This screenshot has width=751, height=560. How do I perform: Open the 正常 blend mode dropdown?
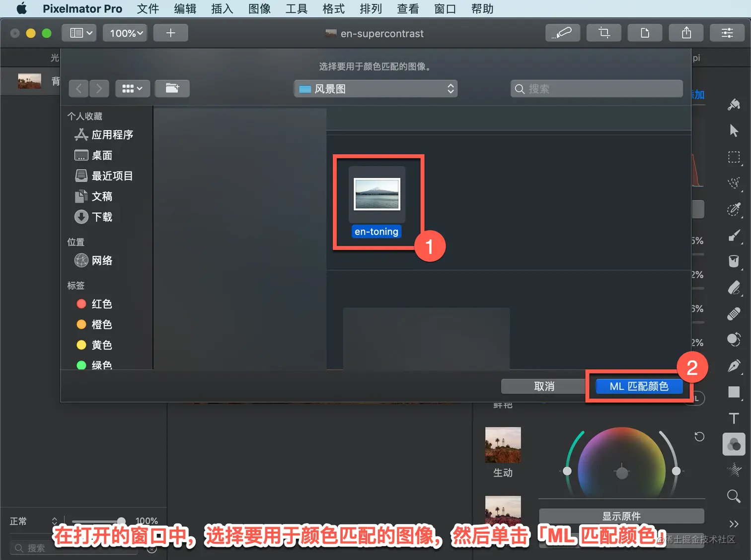tap(33, 521)
